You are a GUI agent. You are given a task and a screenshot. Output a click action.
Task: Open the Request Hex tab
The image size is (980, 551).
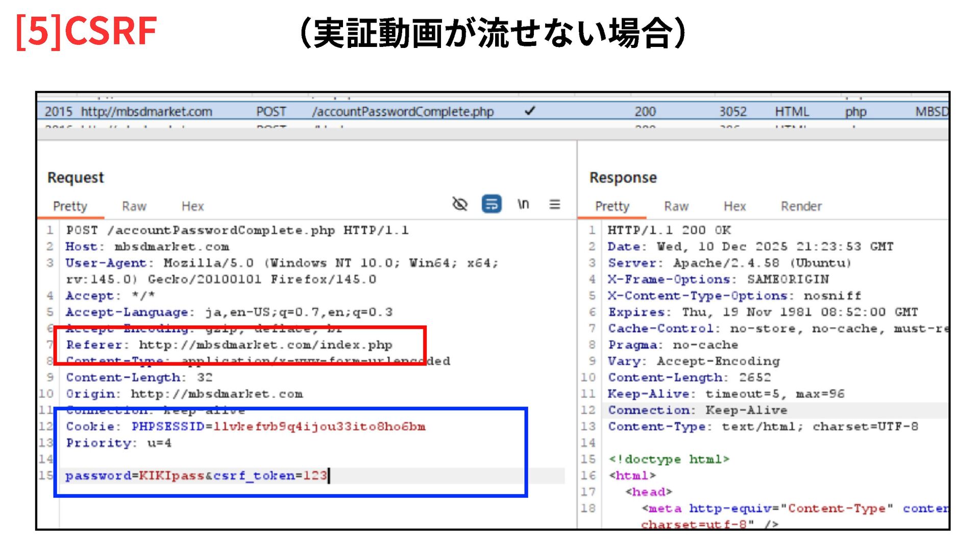[x=192, y=206]
